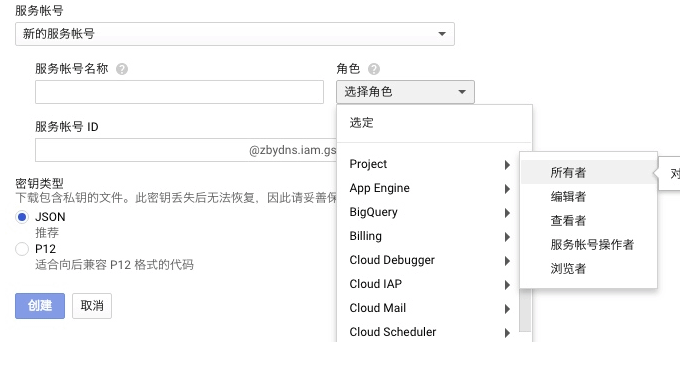Expand the Project submenu arrow

(x=507, y=165)
